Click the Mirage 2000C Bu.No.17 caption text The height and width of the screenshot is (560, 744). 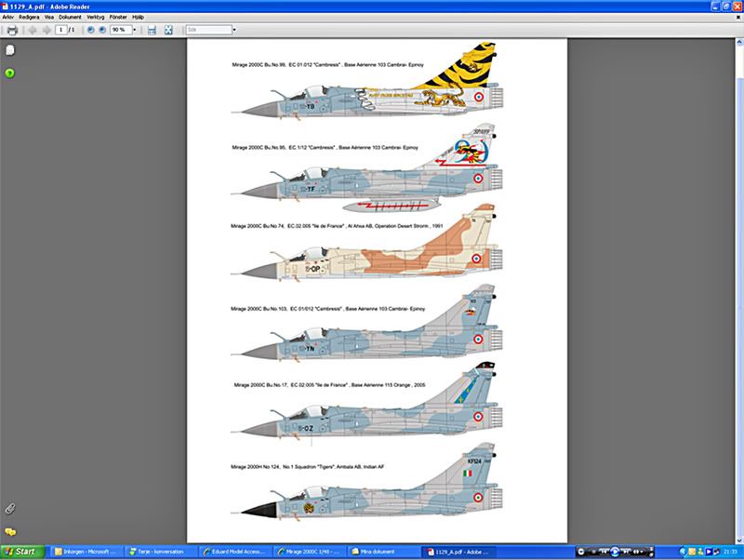[330, 385]
